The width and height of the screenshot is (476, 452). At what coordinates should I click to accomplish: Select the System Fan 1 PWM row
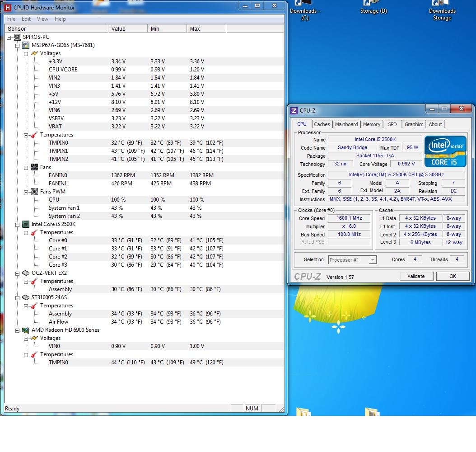[166, 208]
